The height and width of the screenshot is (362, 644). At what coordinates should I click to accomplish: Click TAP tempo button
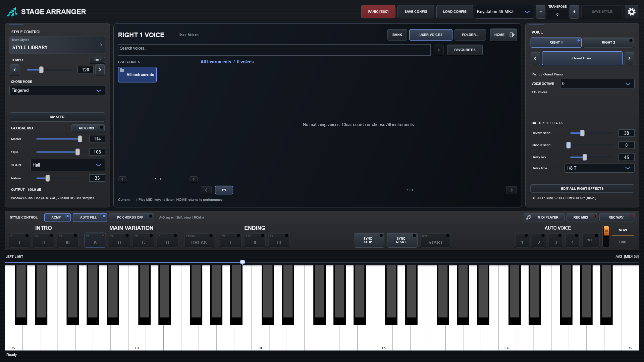97,60
